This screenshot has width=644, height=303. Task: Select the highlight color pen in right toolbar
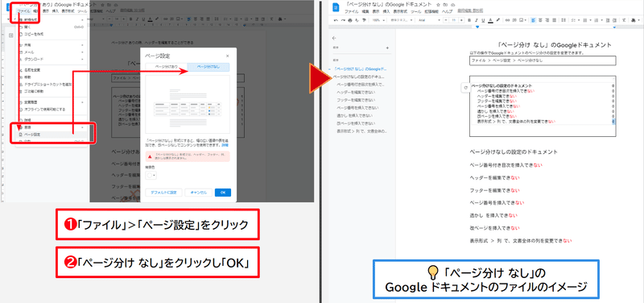pos(497,19)
